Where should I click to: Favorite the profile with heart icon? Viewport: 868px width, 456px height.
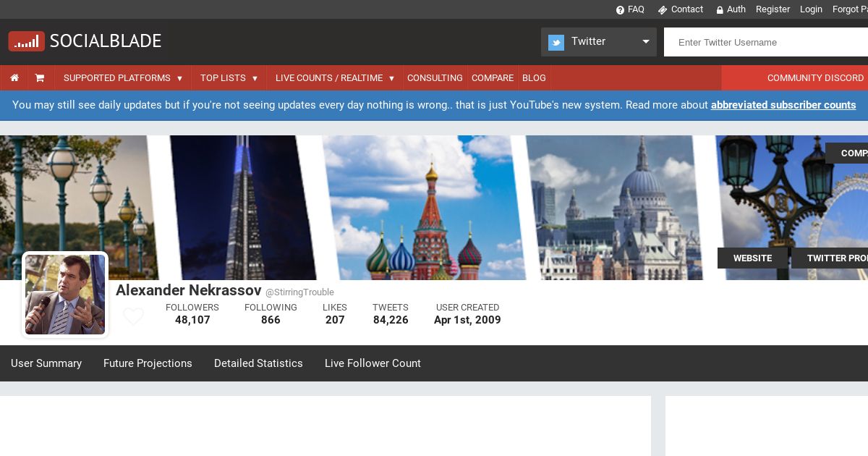(x=133, y=316)
